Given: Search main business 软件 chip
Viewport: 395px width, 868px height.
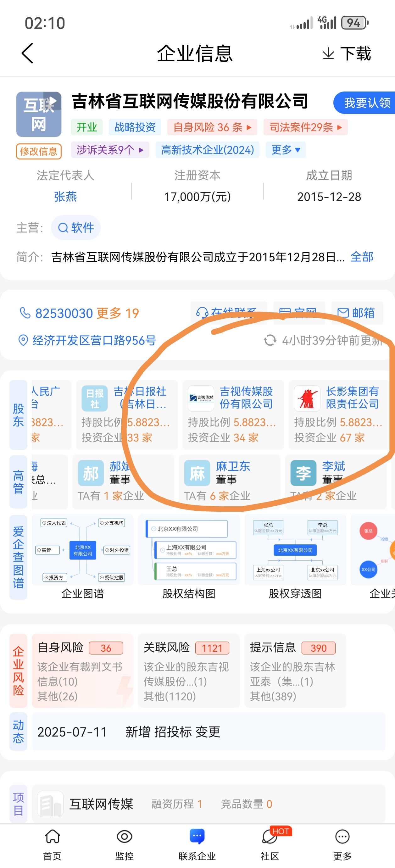Looking at the screenshot, I should click(76, 228).
